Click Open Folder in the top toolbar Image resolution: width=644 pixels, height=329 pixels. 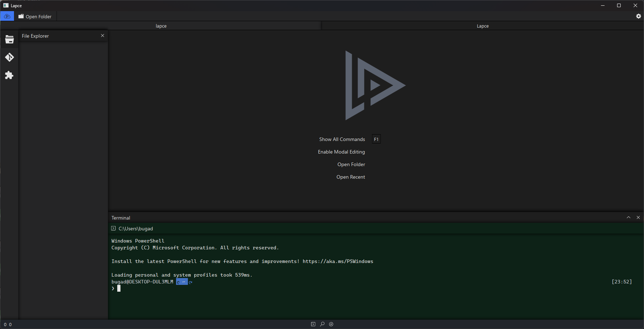point(38,16)
